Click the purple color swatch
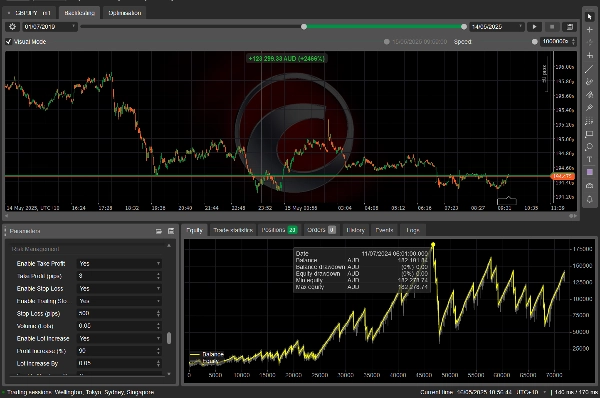The width and height of the screenshot is (600, 398). pyautogui.click(x=590, y=172)
